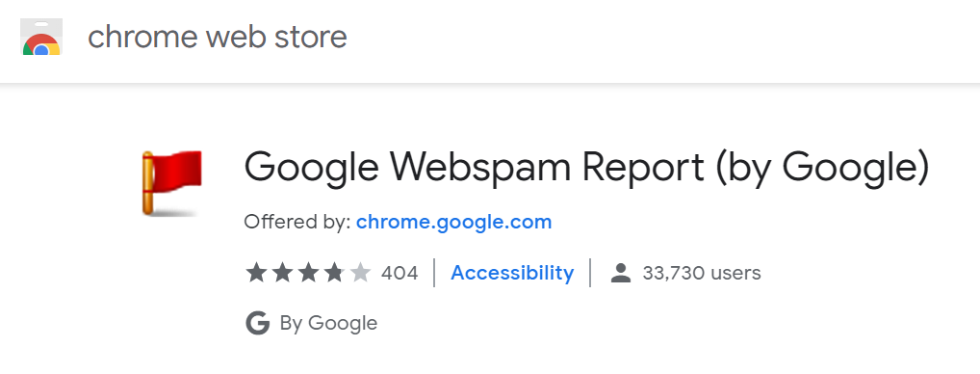
Task: Click '(by Google)' in the extension title
Action: tap(822, 169)
